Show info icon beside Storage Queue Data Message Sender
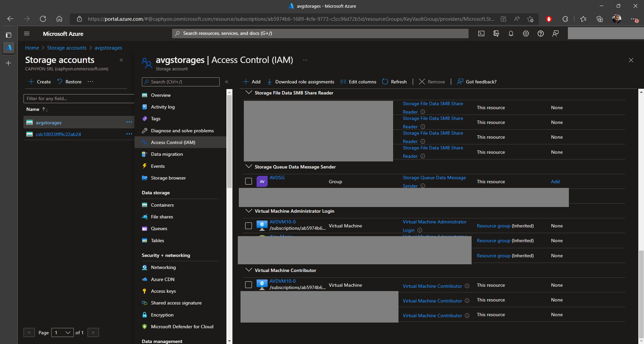 (423, 186)
